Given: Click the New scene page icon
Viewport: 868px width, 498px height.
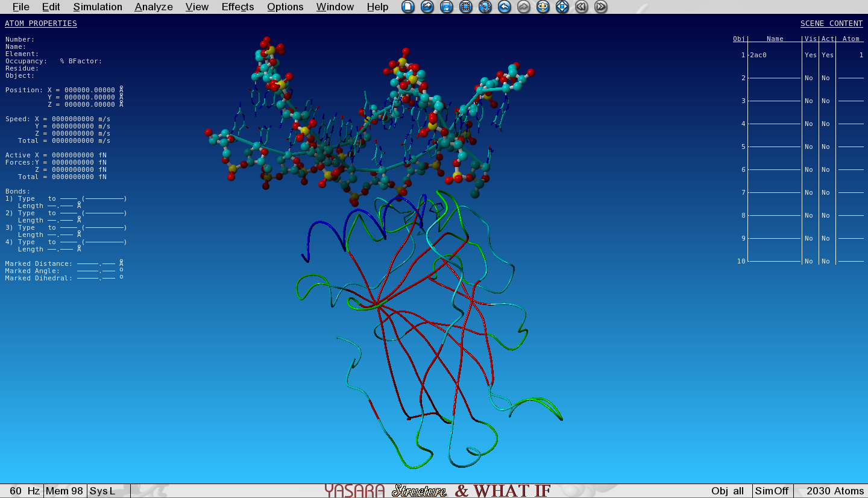Looking at the screenshot, I should click(x=408, y=7).
